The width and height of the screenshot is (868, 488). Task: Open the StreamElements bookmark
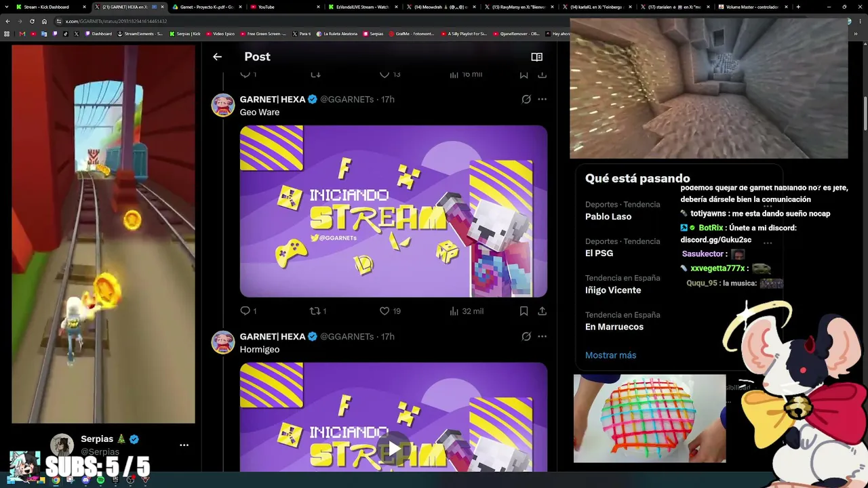coord(140,34)
